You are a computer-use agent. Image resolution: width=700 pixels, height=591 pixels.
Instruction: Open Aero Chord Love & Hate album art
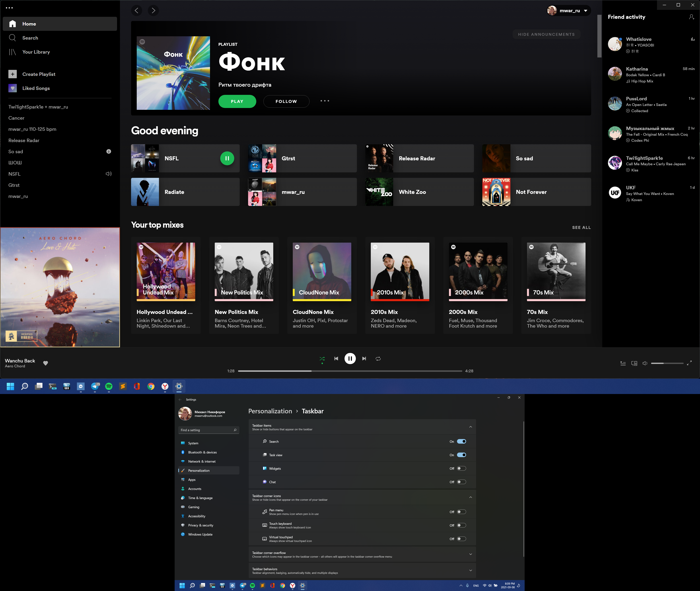[60, 287]
